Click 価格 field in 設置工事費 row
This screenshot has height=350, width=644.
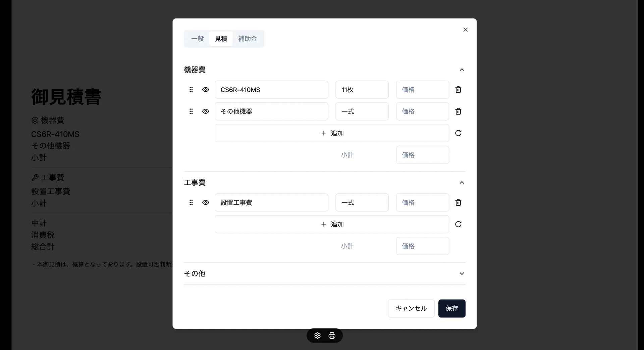coord(423,203)
